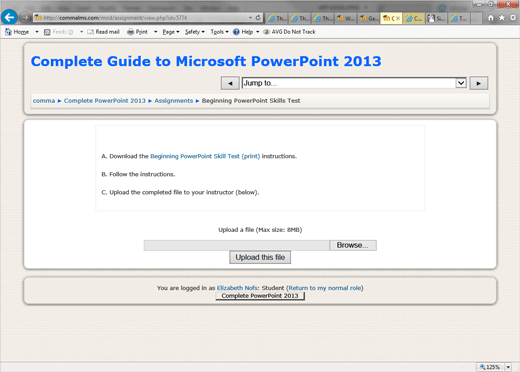This screenshot has height=372, width=520.
Task: Open the address bar history dropdown arrow
Action: click(x=250, y=18)
